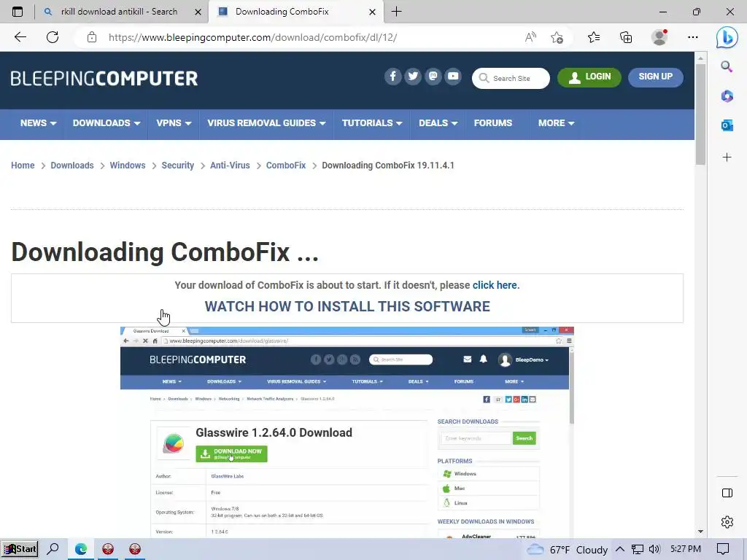The height and width of the screenshot is (560, 747).
Task: Toggle the sidebar panel layout icon
Action: [727, 493]
